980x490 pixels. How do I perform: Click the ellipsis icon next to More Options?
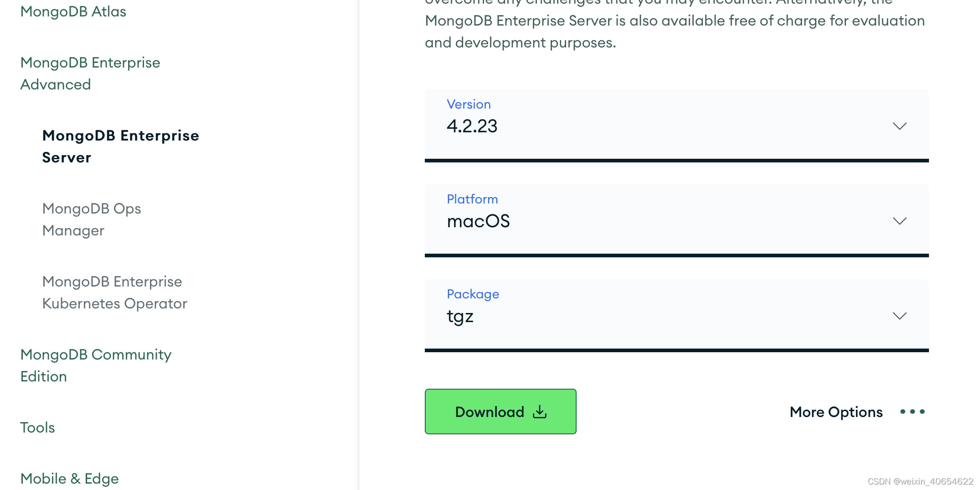[912, 412]
